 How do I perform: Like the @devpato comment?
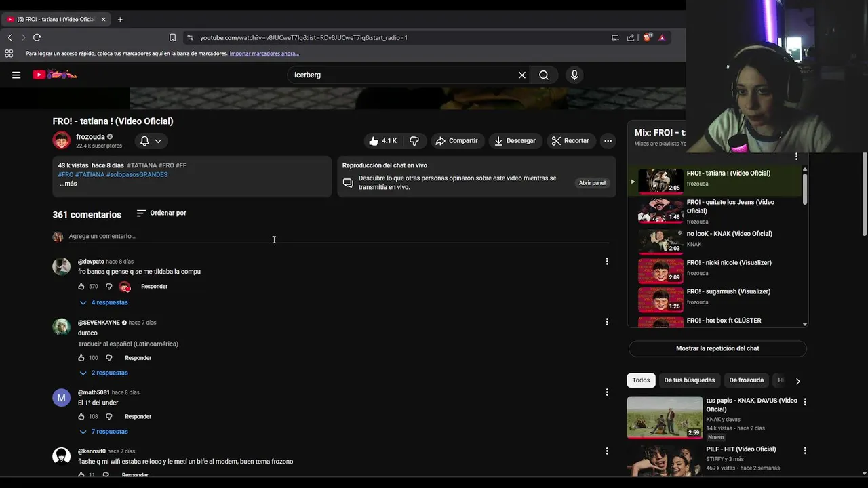point(81,287)
